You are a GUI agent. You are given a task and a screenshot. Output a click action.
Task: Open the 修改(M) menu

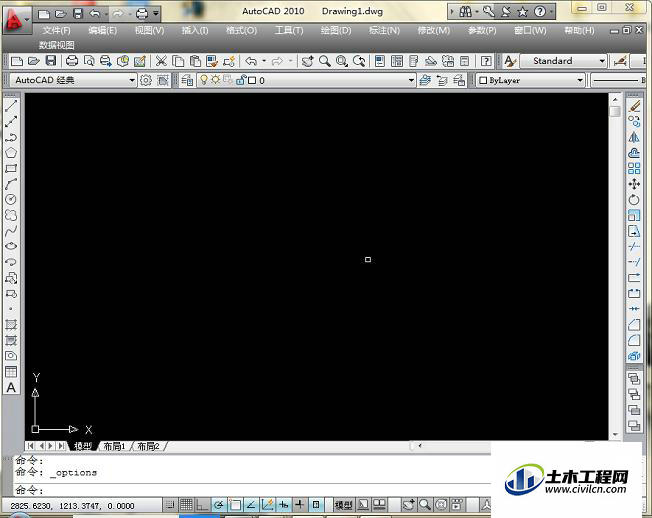coord(434,30)
